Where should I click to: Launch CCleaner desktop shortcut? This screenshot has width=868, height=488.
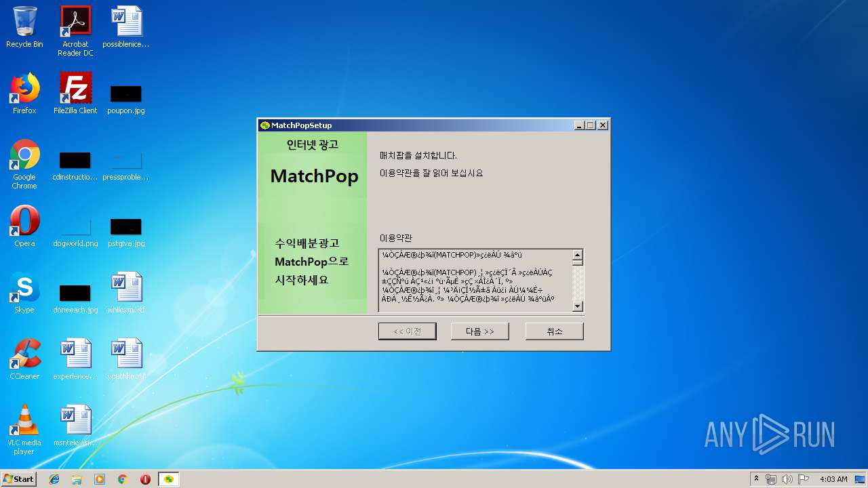point(24,359)
